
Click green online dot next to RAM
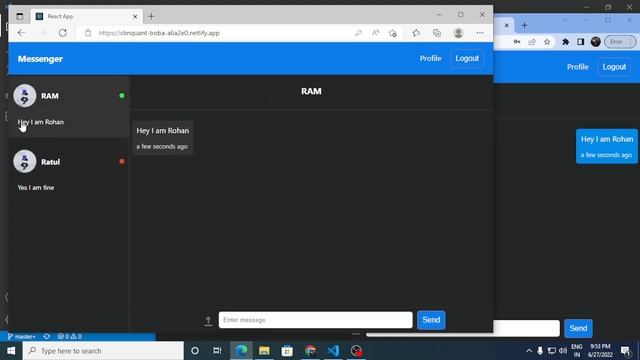(122, 96)
